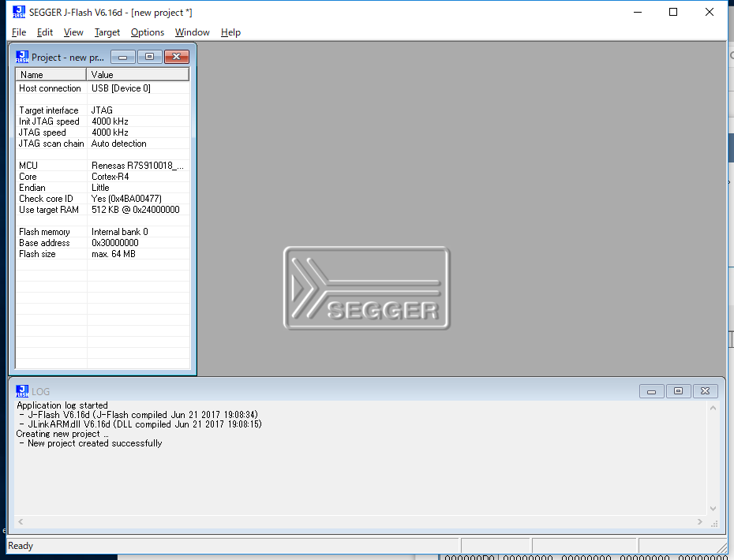Click the 'New project created successfully' log line
Image resolution: width=734 pixels, height=560 pixels.
pos(91,443)
